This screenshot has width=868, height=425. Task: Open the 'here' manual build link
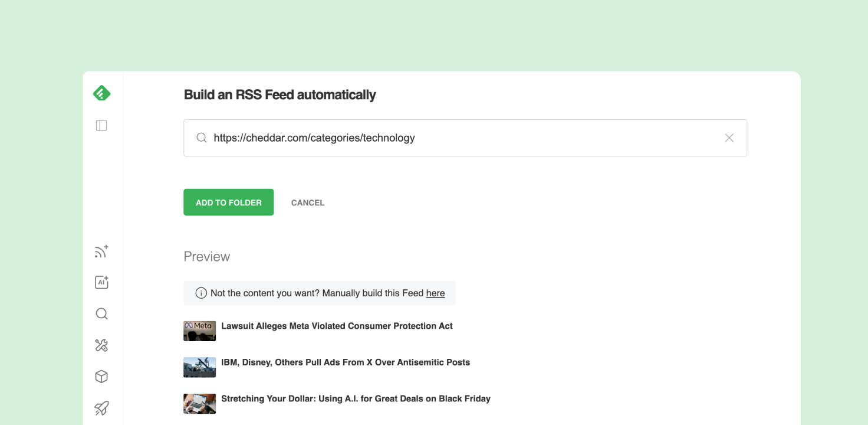(x=435, y=293)
